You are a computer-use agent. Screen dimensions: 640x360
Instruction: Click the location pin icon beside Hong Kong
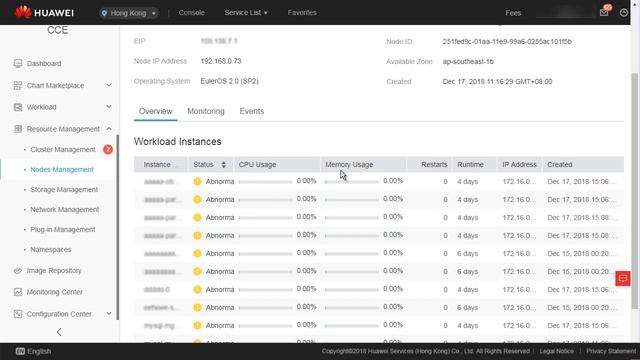pos(104,13)
